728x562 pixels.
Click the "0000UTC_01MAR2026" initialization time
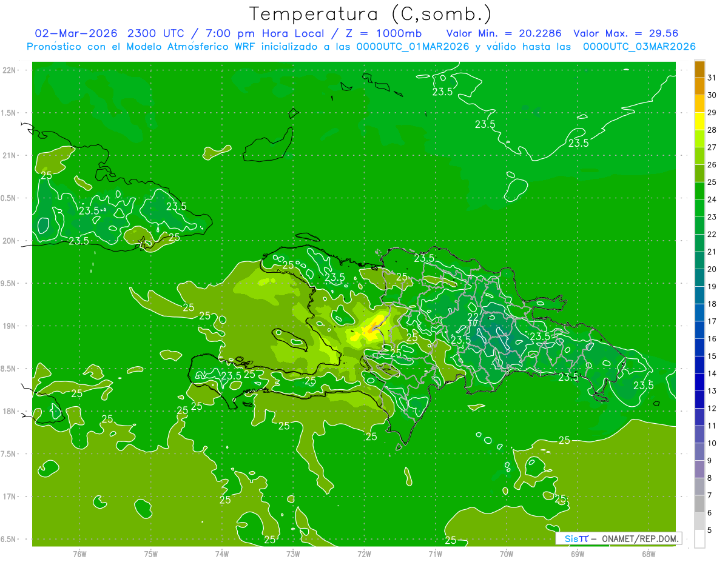(411, 47)
